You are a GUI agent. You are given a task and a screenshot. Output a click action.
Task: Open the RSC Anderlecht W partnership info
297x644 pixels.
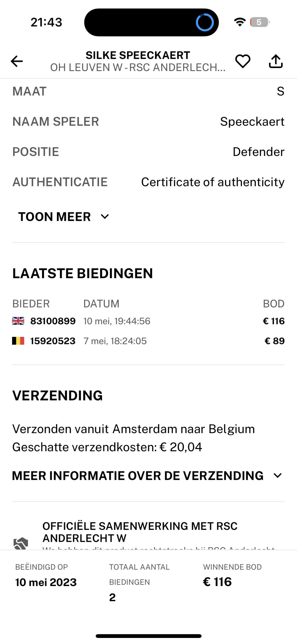click(x=140, y=532)
